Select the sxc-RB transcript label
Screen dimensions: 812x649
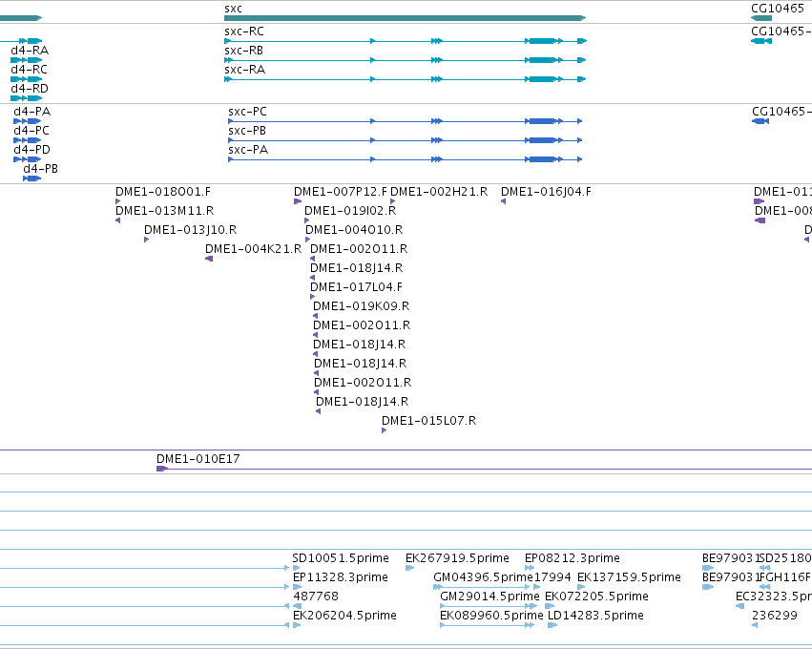click(x=244, y=51)
